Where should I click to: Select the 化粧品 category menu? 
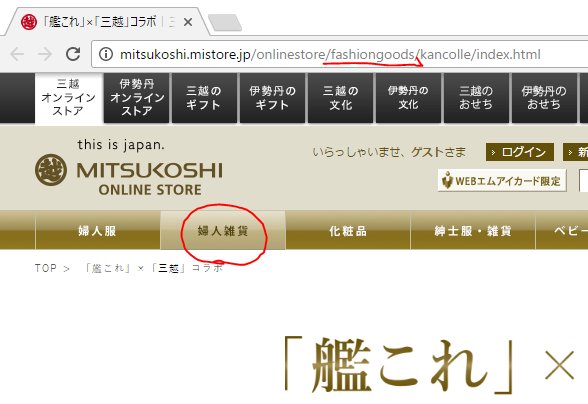[348, 230]
